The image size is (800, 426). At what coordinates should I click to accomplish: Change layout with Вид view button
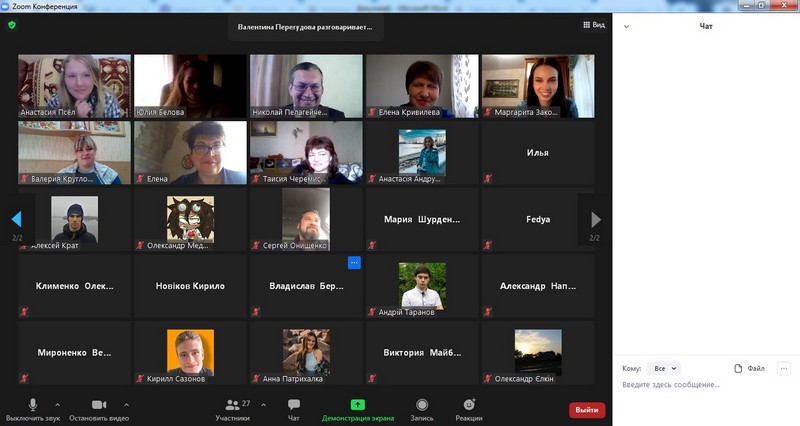594,24
